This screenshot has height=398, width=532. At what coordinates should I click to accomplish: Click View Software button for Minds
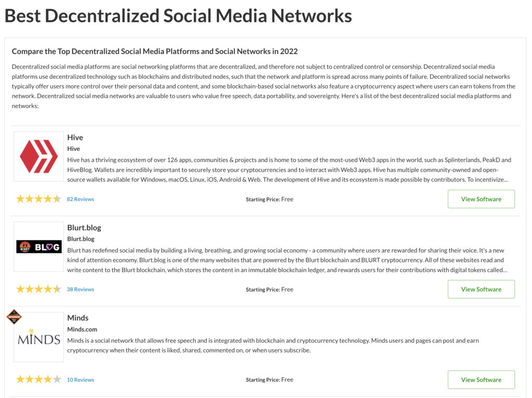tap(481, 380)
